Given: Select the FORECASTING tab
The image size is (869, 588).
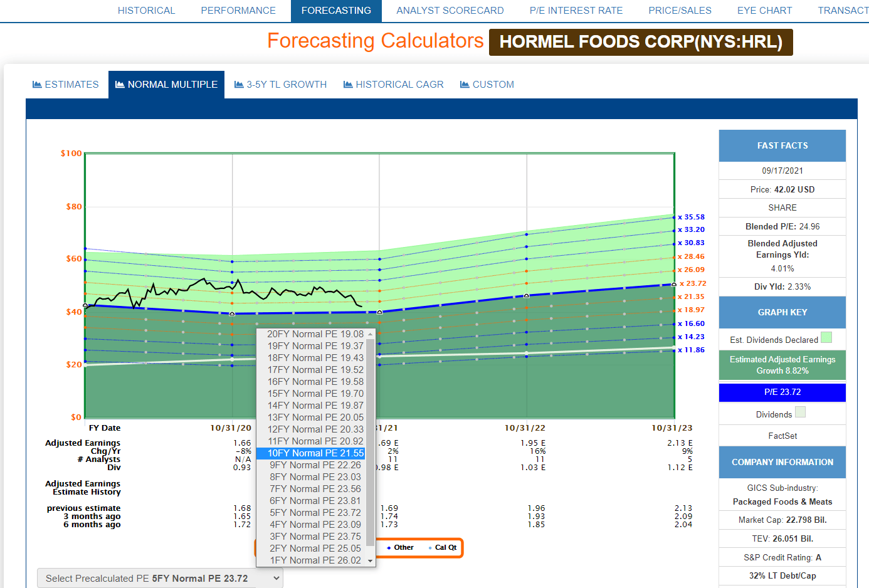Looking at the screenshot, I should pos(336,11).
